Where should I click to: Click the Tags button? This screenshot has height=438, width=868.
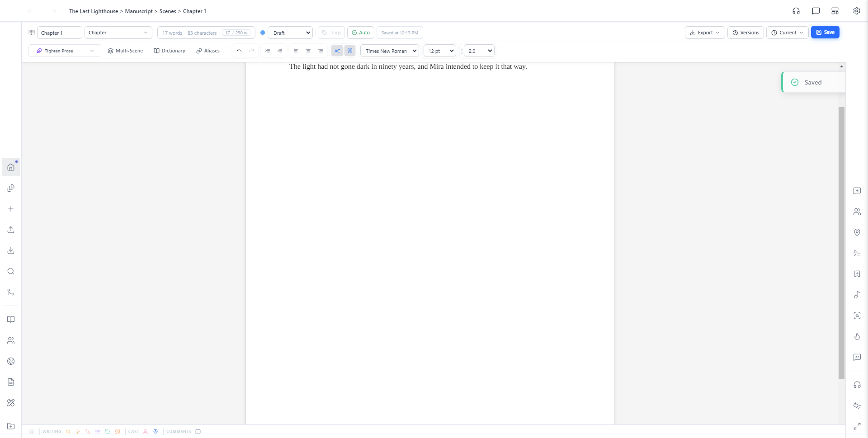pos(331,33)
